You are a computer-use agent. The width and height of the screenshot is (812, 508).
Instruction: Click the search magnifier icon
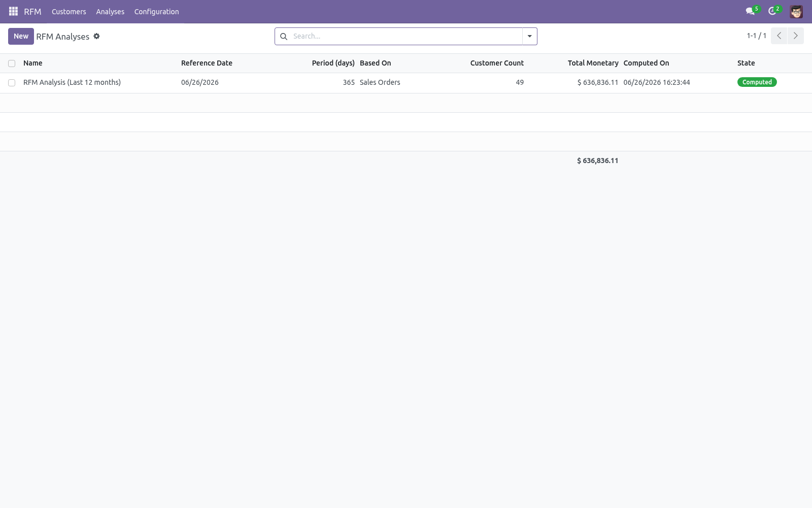click(284, 36)
